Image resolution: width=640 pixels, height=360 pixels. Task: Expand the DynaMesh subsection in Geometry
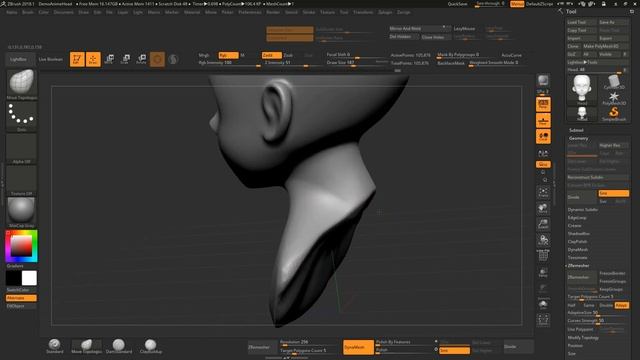pyautogui.click(x=578, y=249)
